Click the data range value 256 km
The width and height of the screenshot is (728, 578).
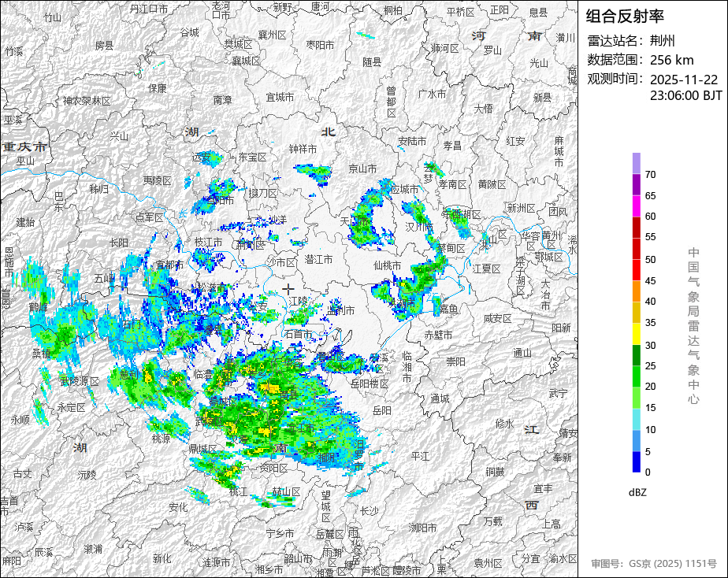pyautogui.click(x=671, y=60)
